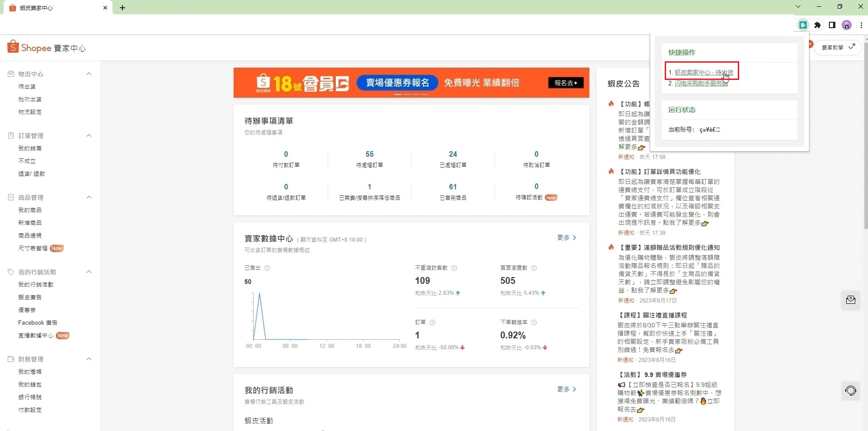The image size is (868, 431).
Task: Open the 61 已售完商品 count
Action: pyautogui.click(x=453, y=187)
